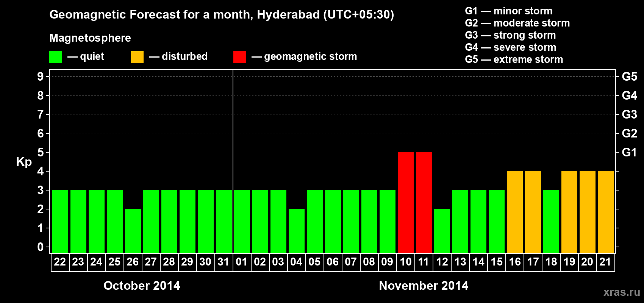This screenshot has width=644, height=303.
Task: Select the red bar for November 10
Action: coord(406,202)
